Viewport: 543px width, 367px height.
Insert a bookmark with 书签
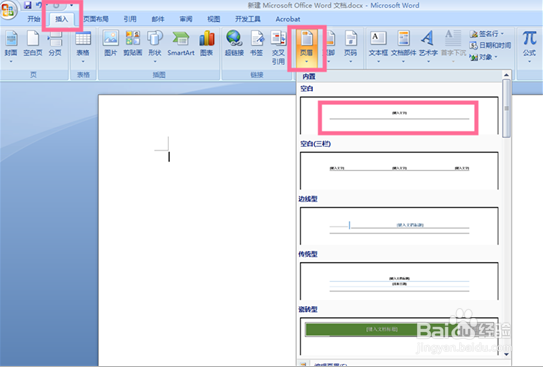(257, 43)
